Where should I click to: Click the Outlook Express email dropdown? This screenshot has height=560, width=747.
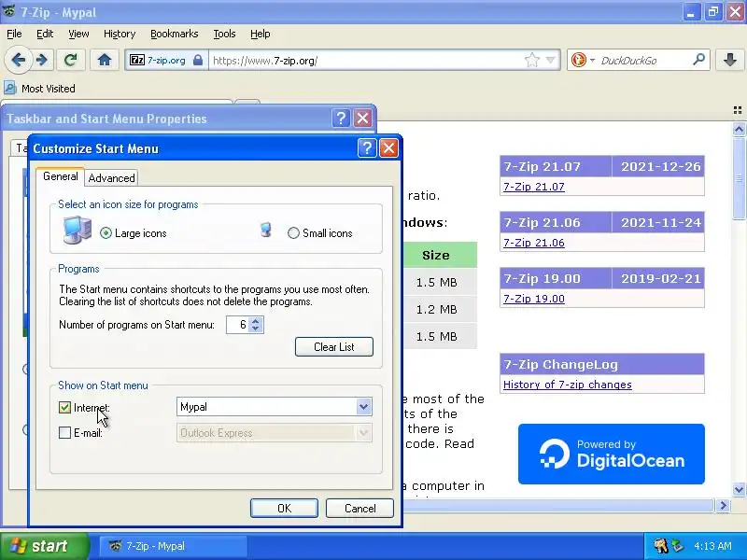[274, 433]
